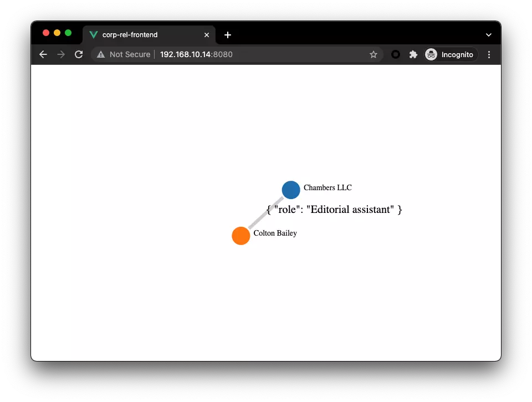Click the forward navigation arrow

[x=61, y=54]
